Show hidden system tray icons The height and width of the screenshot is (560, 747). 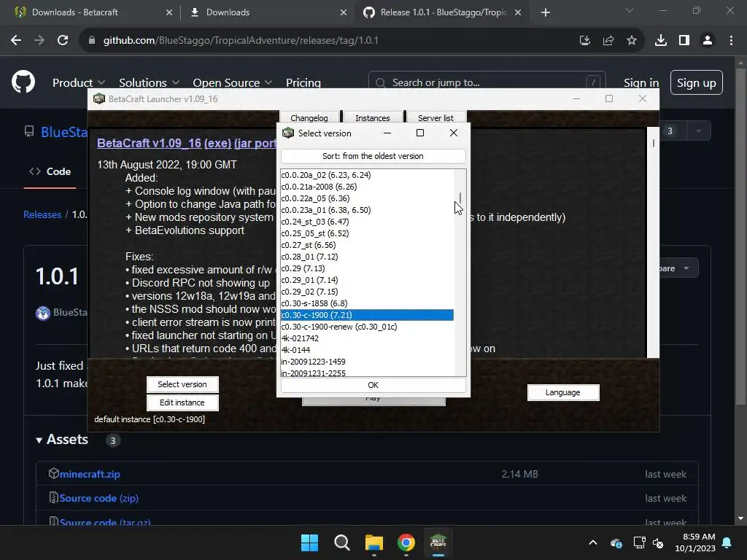click(593, 542)
